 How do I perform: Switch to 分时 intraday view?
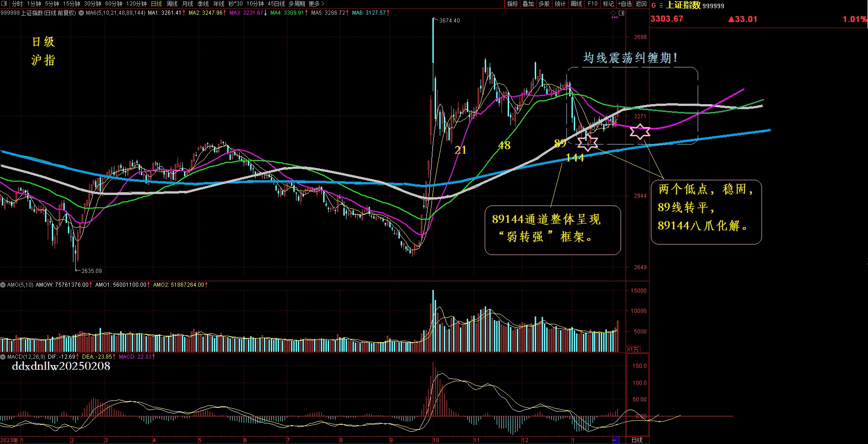click(x=17, y=4)
